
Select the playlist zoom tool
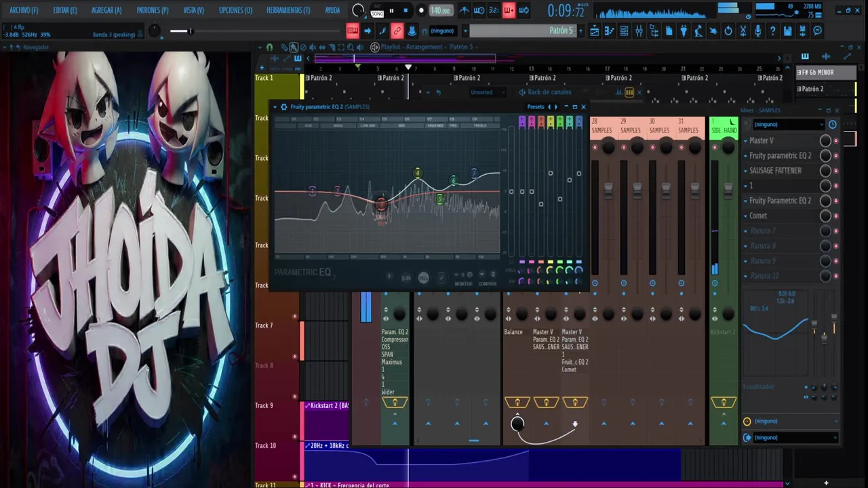350,47
